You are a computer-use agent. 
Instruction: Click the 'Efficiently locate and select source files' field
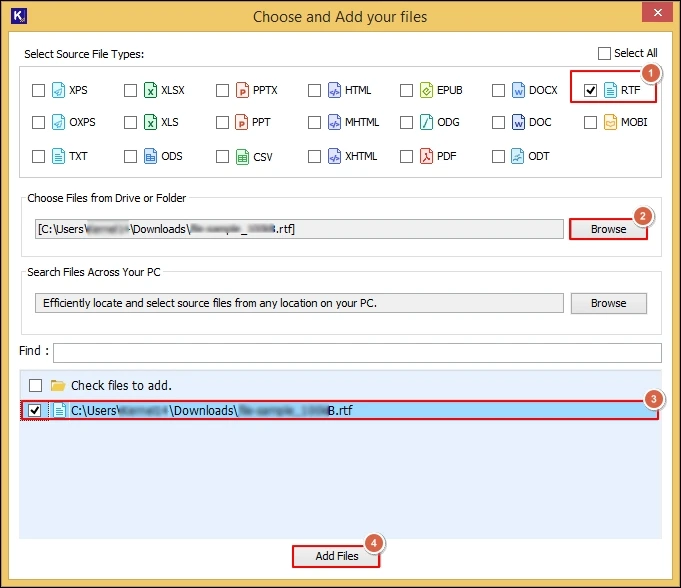[299, 303]
